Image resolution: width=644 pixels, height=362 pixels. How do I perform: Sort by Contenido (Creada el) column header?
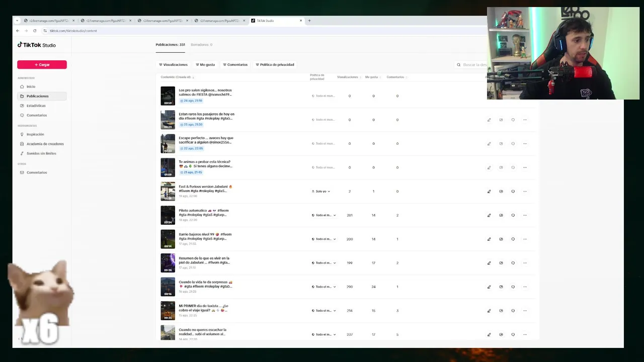click(177, 77)
